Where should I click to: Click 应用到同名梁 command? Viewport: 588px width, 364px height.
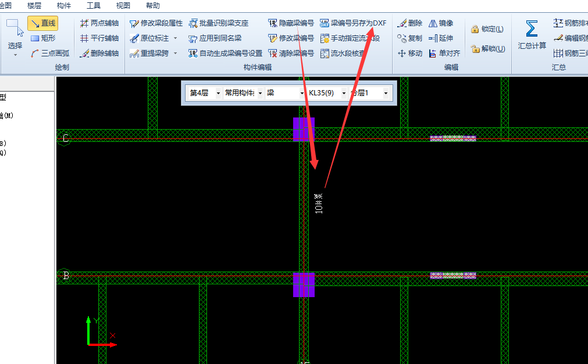point(215,38)
